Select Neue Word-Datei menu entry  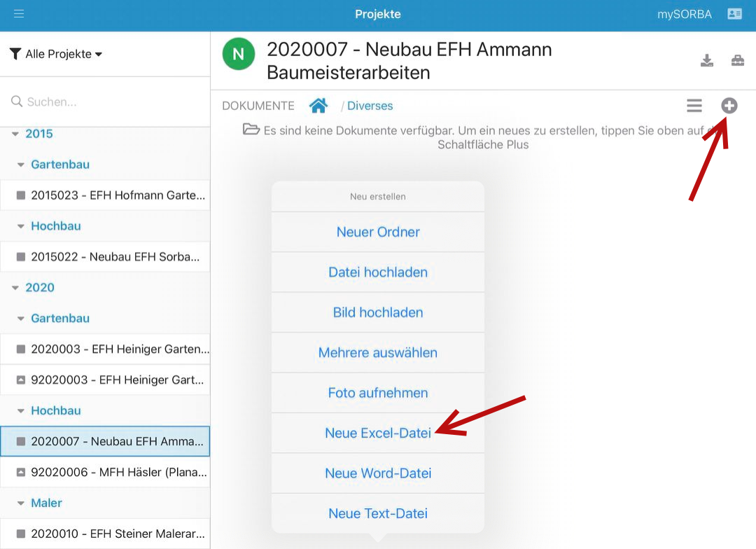point(378,473)
